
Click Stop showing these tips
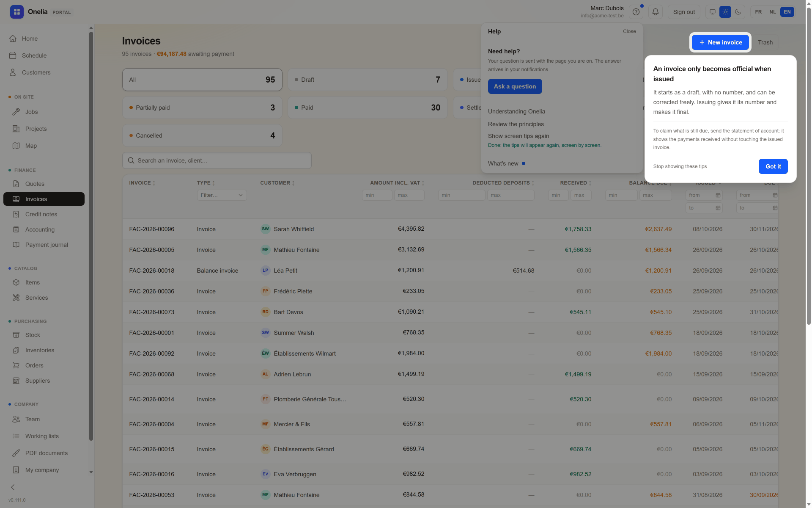[680, 166]
